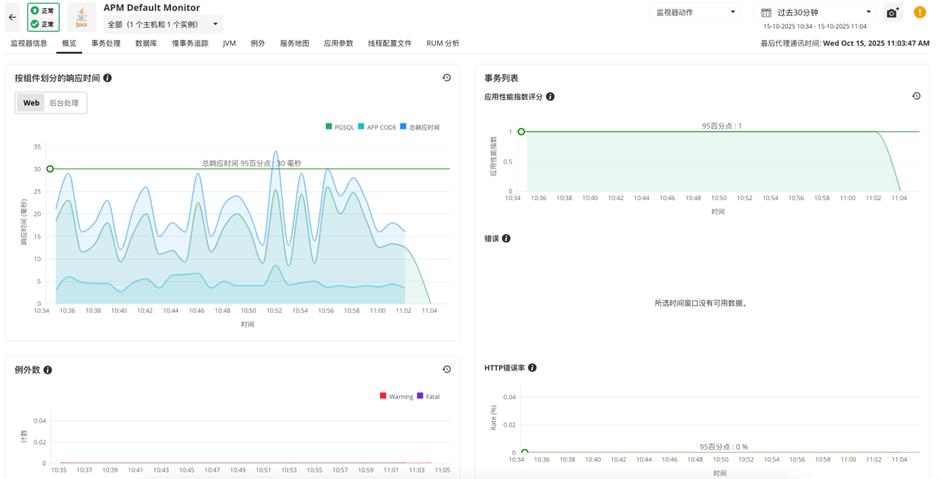Open the RUM 分析 tab

[443, 44]
